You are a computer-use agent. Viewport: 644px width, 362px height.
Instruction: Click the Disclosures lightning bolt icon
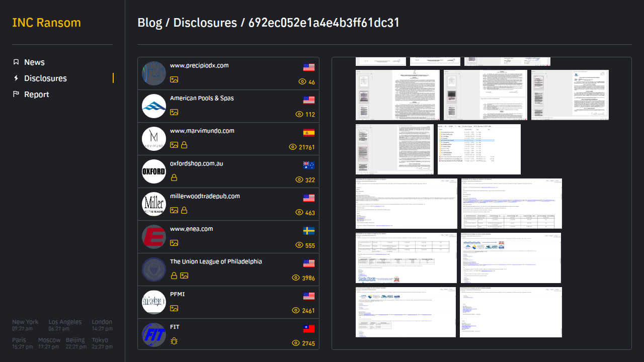tap(16, 78)
